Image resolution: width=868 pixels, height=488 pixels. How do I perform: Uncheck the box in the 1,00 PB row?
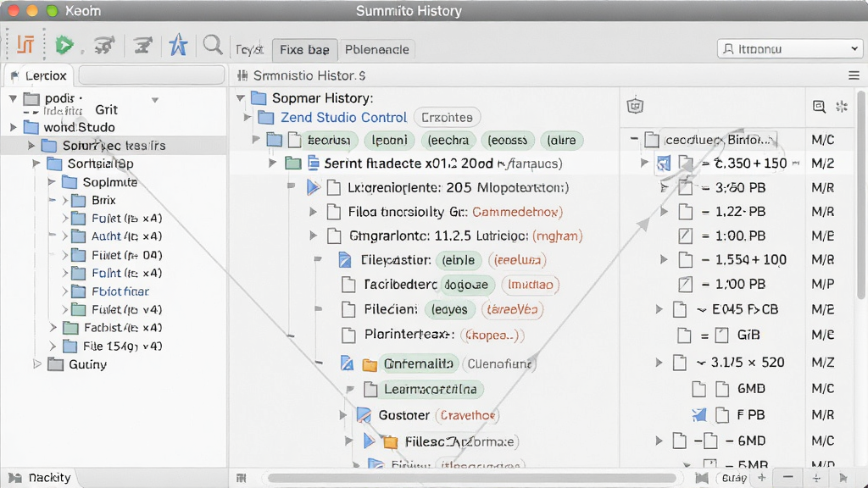(685, 284)
